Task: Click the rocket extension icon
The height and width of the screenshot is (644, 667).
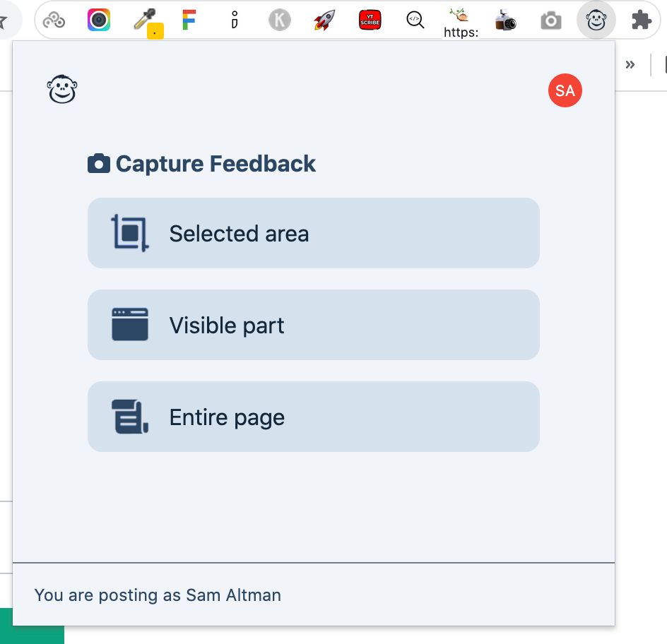Action: [x=324, y=20]
